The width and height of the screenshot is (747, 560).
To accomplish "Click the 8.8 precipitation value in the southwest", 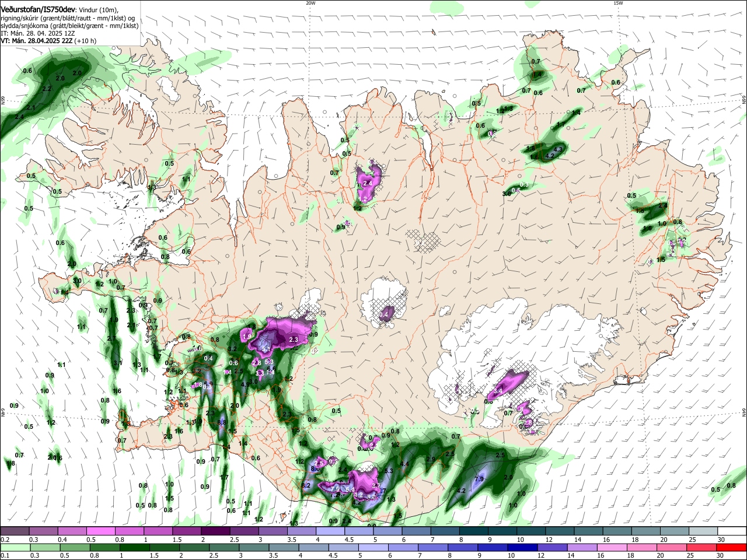I will (x=222, y=422).
